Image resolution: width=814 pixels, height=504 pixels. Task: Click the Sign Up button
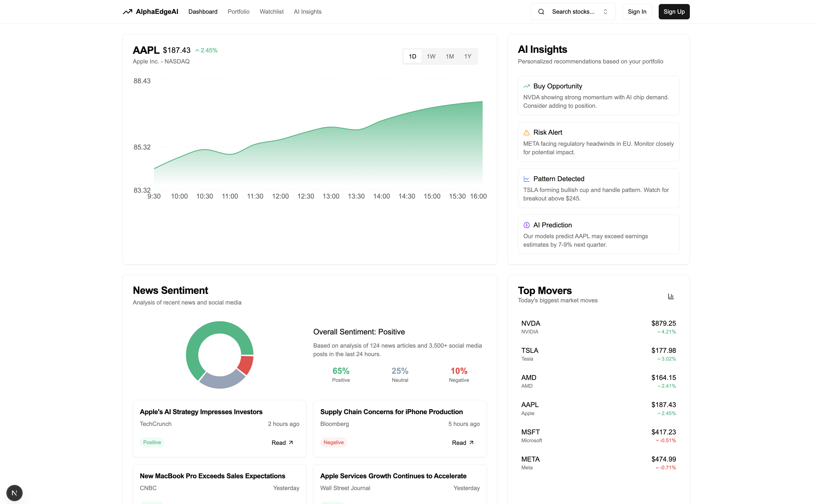click(x=674, y=11)
